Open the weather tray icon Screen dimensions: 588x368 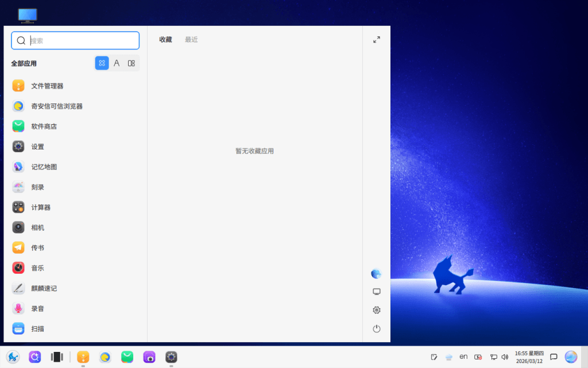[x=448, y=357]
